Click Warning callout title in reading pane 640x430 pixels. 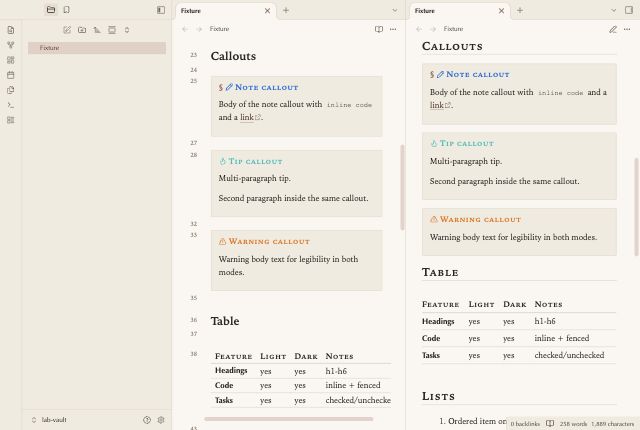[480, 219]
